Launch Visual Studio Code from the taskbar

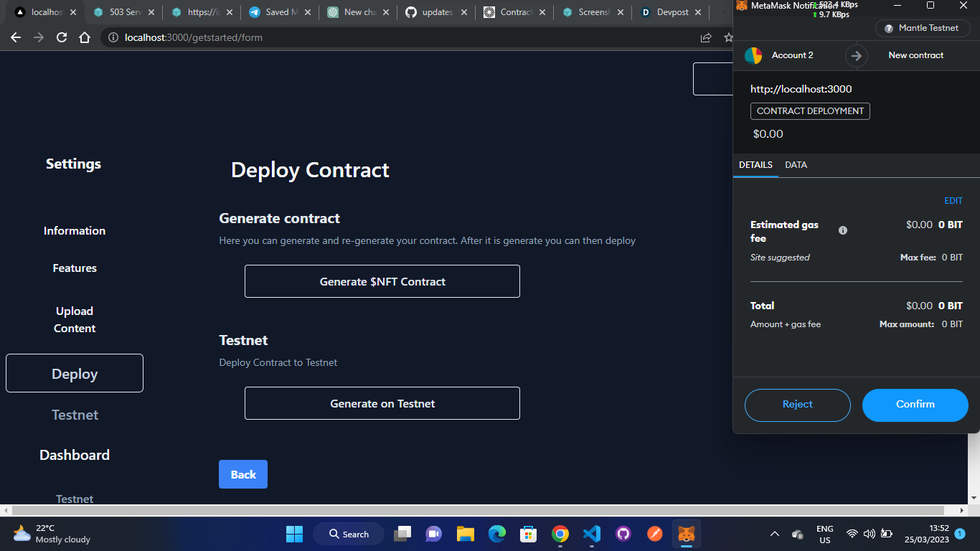pos(591,534)
